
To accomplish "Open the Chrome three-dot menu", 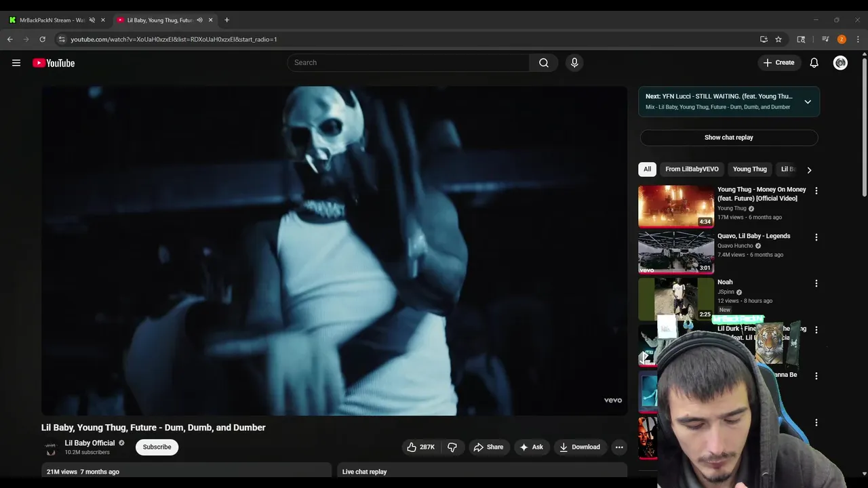I will click(x=858, y=39).
